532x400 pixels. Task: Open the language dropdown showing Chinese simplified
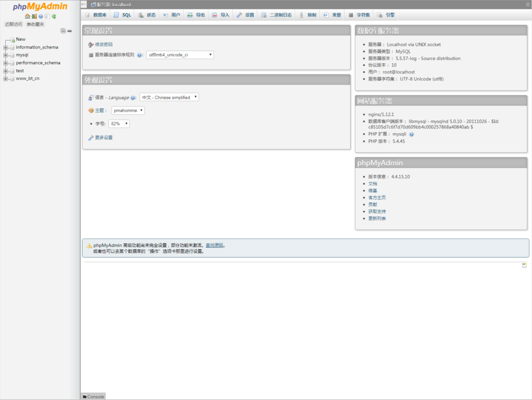pos(169,97)
